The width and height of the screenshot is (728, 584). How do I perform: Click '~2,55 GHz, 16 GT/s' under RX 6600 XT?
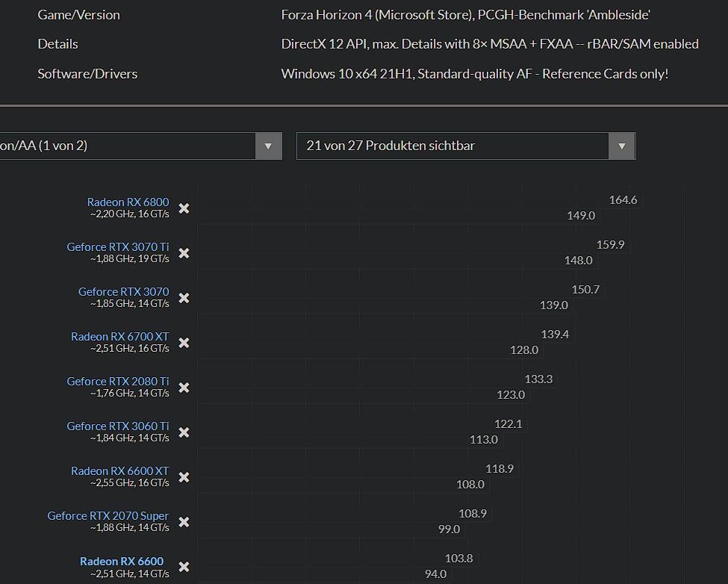click(129, 482)
